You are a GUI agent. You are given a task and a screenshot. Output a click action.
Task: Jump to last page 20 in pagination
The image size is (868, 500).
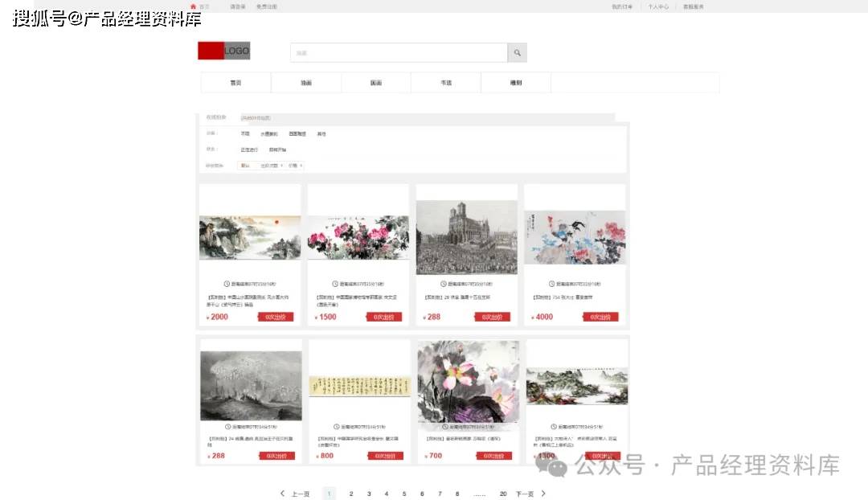(x=502, y=494)
